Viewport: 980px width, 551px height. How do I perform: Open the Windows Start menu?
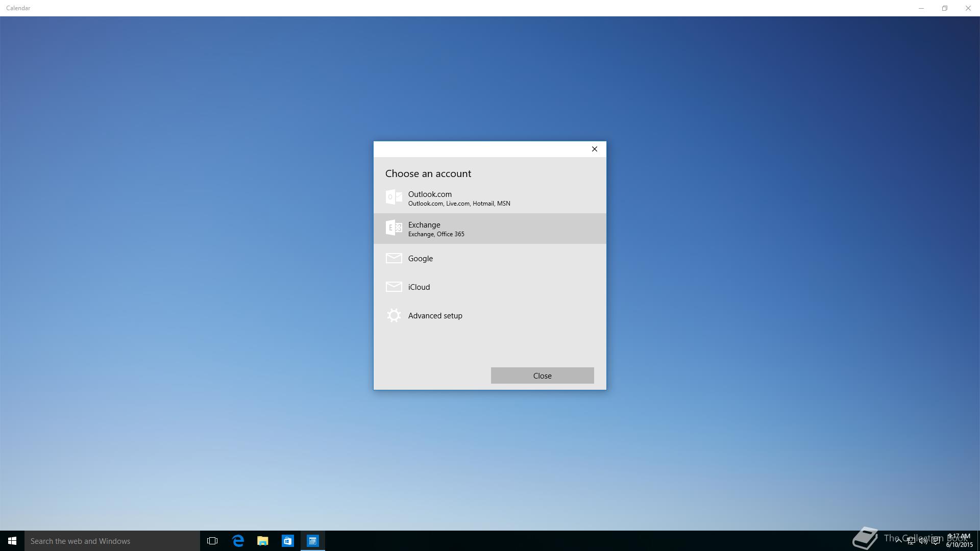(12, 541)
